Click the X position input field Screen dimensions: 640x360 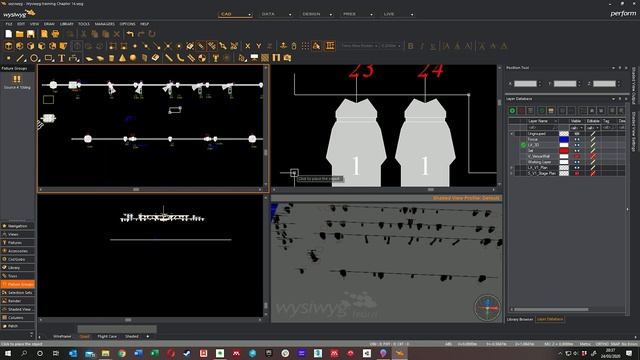click(525, 84)
